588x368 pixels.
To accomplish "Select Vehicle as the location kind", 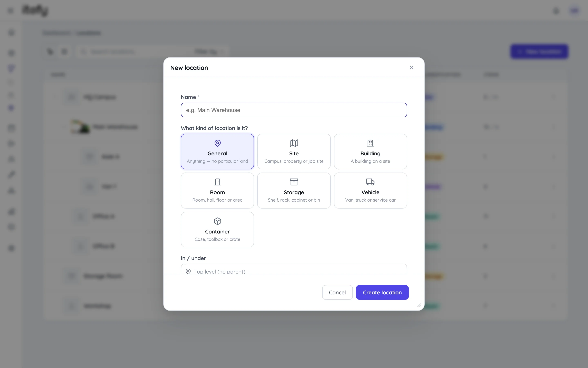I will pyautogui.click(x=370, y=191).
